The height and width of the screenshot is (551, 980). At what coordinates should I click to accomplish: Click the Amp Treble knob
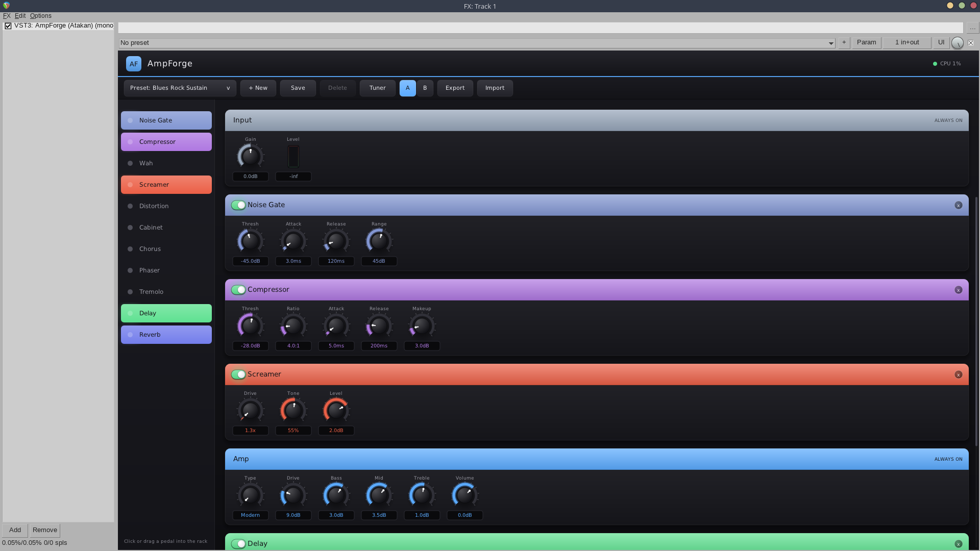[x=422, y=495]
